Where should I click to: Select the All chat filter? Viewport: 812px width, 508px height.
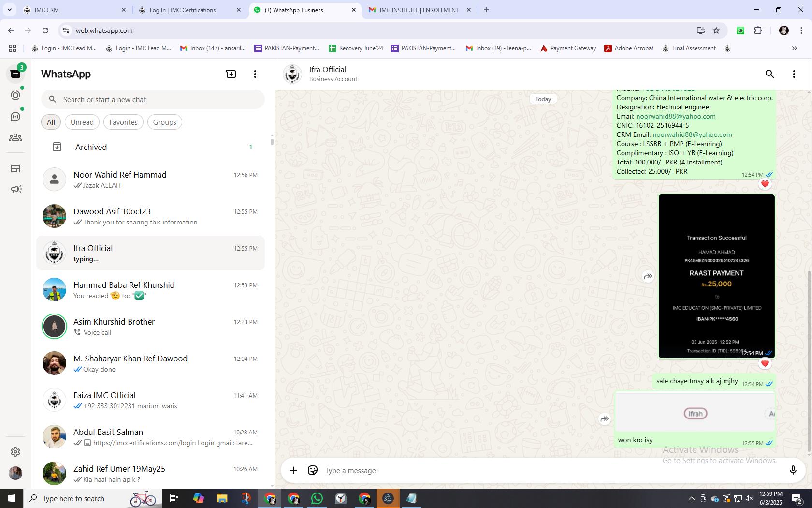coord(51,122)
